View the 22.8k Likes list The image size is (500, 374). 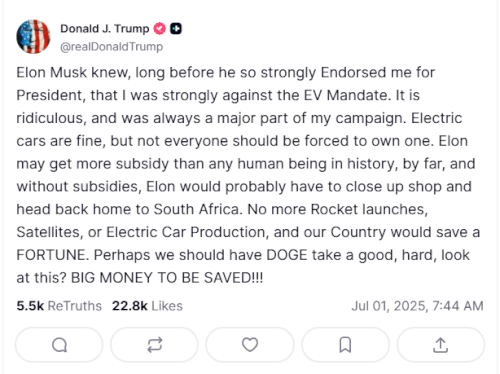click(x=147, y=306)
